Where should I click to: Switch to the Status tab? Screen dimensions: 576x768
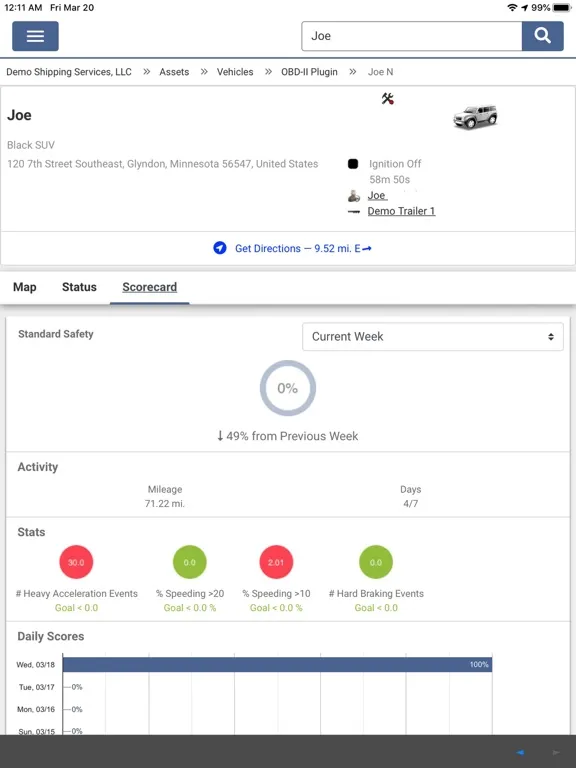[79, 288]
